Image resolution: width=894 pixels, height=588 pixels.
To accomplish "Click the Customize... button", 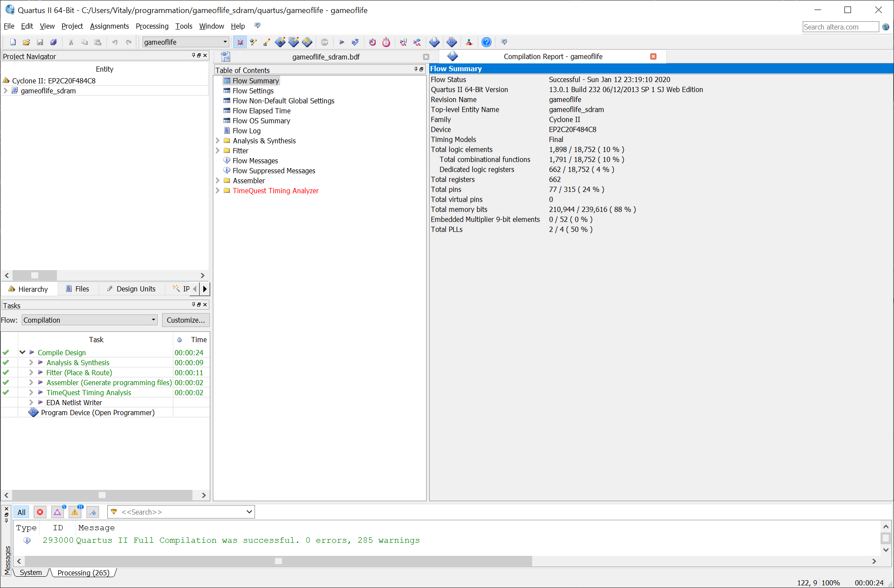I will pyautogui.click(x=186, y=320).
